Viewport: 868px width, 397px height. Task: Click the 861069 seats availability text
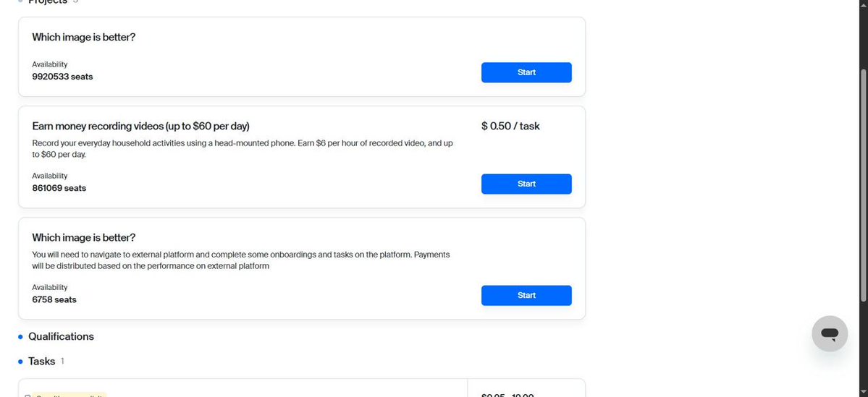pos(59,188)
